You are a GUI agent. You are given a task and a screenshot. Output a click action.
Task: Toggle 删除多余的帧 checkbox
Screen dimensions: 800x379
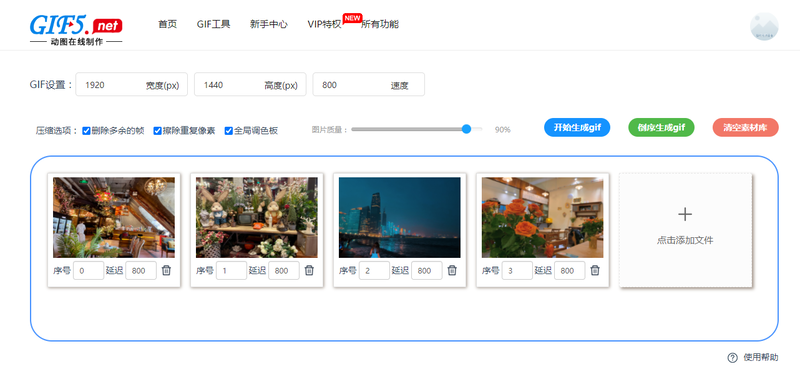coord(86,131)
